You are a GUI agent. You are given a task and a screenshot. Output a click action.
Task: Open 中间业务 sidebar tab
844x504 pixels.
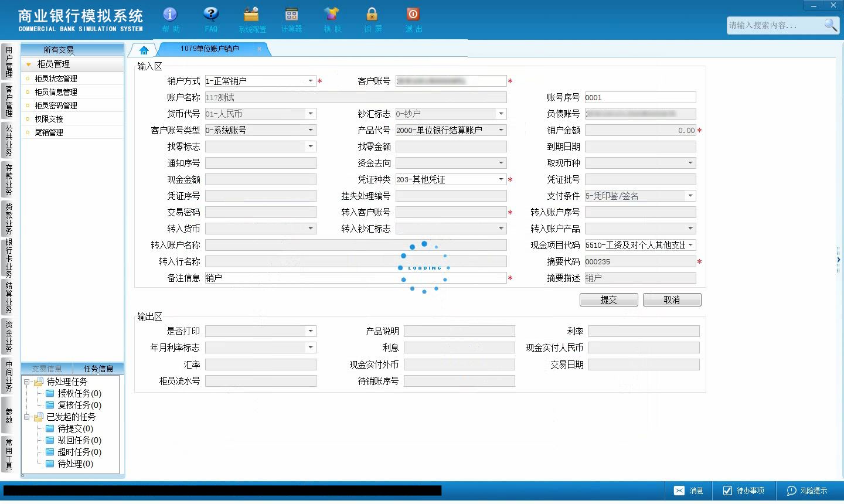pyautogui.click(x=8, y=376)
